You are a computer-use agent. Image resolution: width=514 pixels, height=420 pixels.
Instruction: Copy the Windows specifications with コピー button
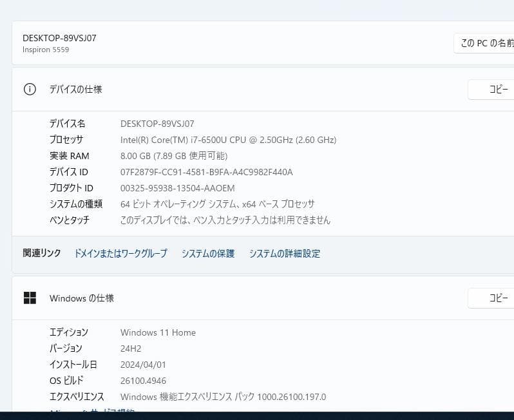(491, 298)
